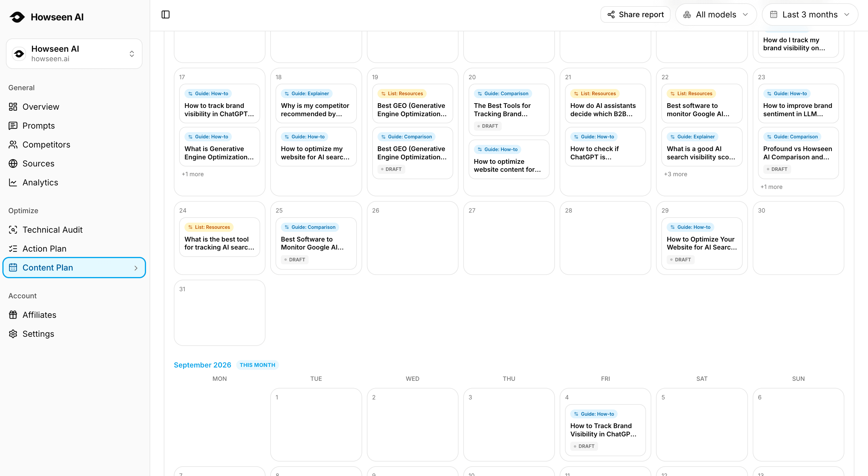Click the Action Plan checklist icon
This screenshot has width=868, height=476.
tap(13, 249)
